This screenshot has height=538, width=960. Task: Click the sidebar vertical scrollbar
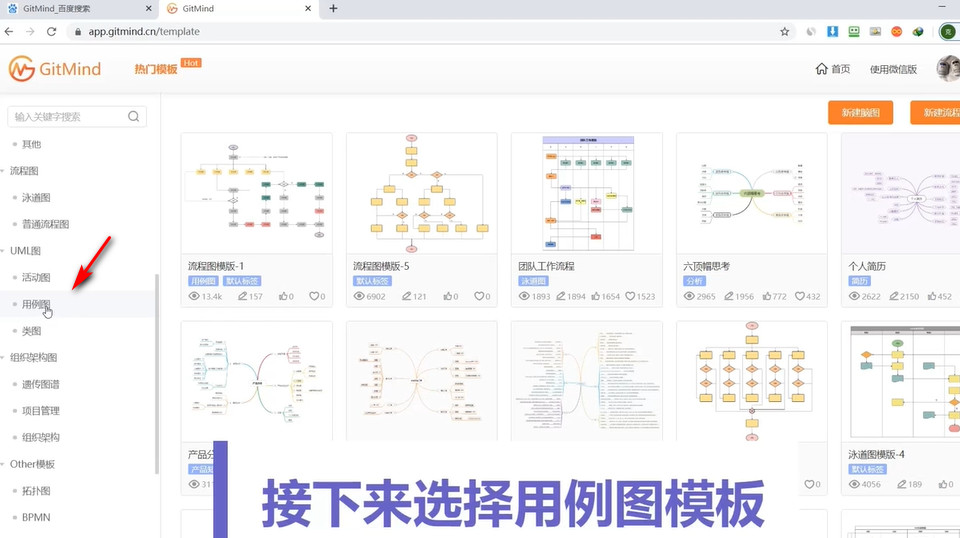[x=157, y=373]
